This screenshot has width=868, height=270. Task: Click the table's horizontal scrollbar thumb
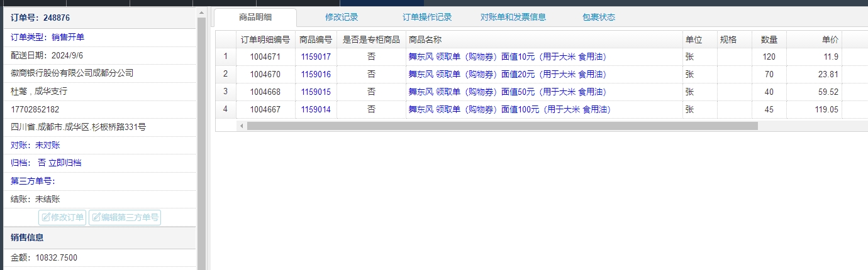503,126
